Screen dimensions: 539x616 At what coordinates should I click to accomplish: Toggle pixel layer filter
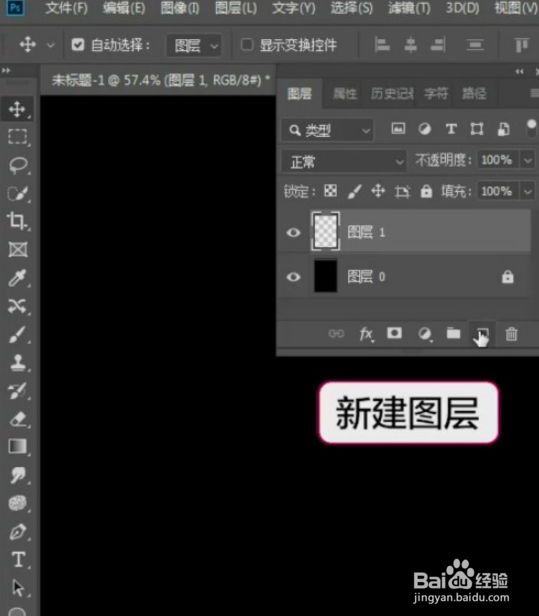click(398, 128)
